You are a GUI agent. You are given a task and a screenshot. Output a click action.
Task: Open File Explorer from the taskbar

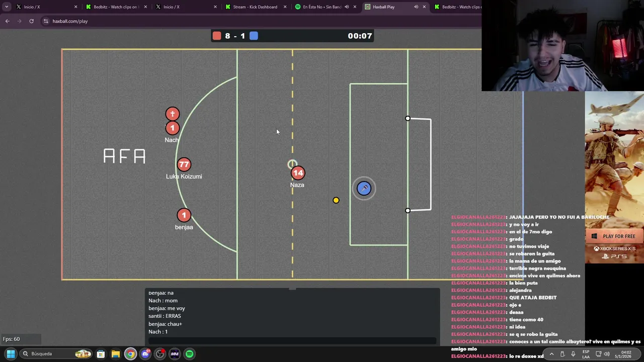pos(115,354)
